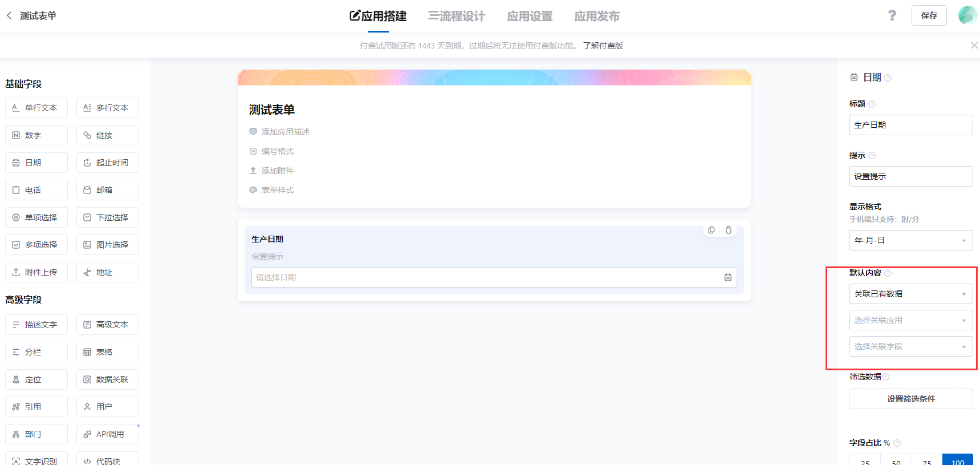Open the 选择关联应用 dropdown
980x465 pixels.
[911, 320]
